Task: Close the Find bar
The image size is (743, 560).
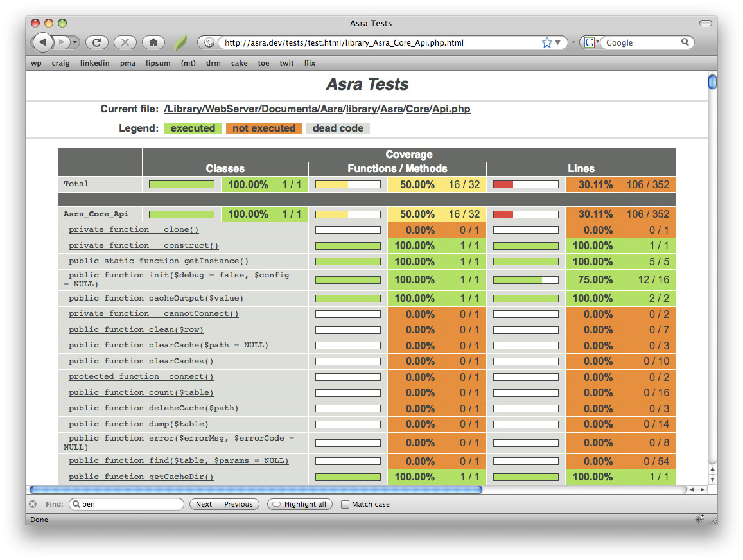Action: [x=33, y=504]
